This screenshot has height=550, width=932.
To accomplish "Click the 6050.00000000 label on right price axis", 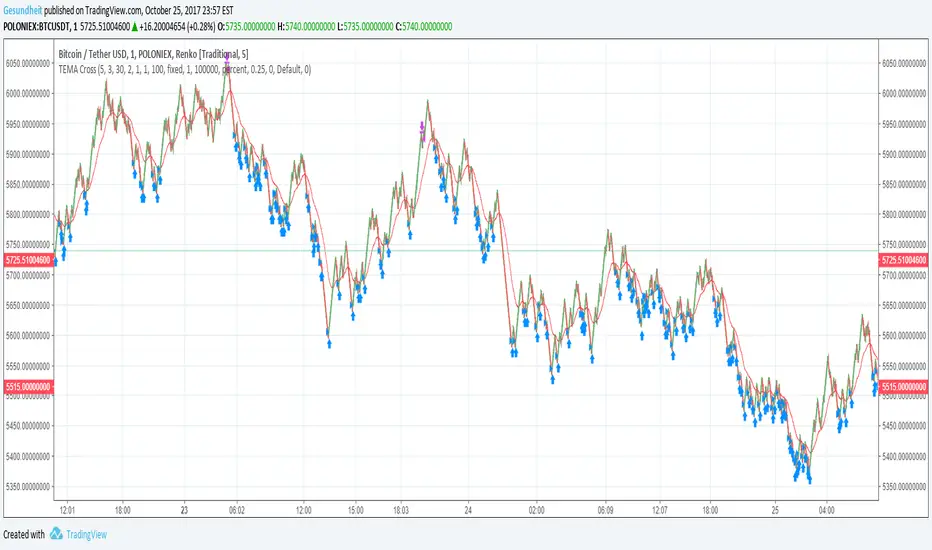I will (x=904, y=63).
